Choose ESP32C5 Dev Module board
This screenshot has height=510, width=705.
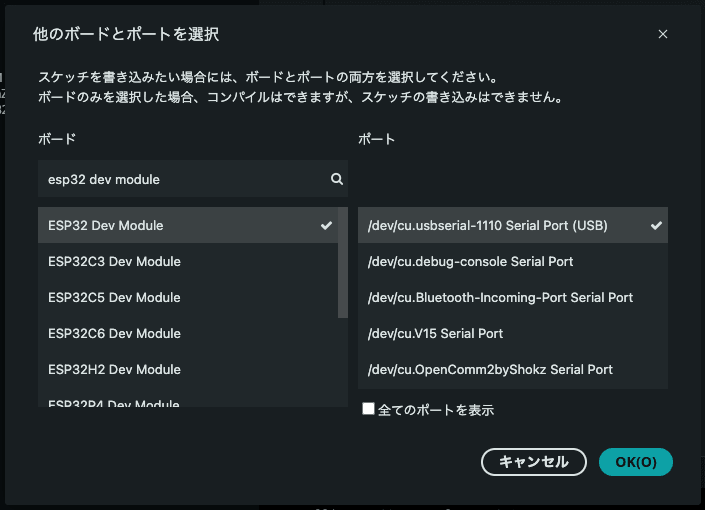click(188, 297)
